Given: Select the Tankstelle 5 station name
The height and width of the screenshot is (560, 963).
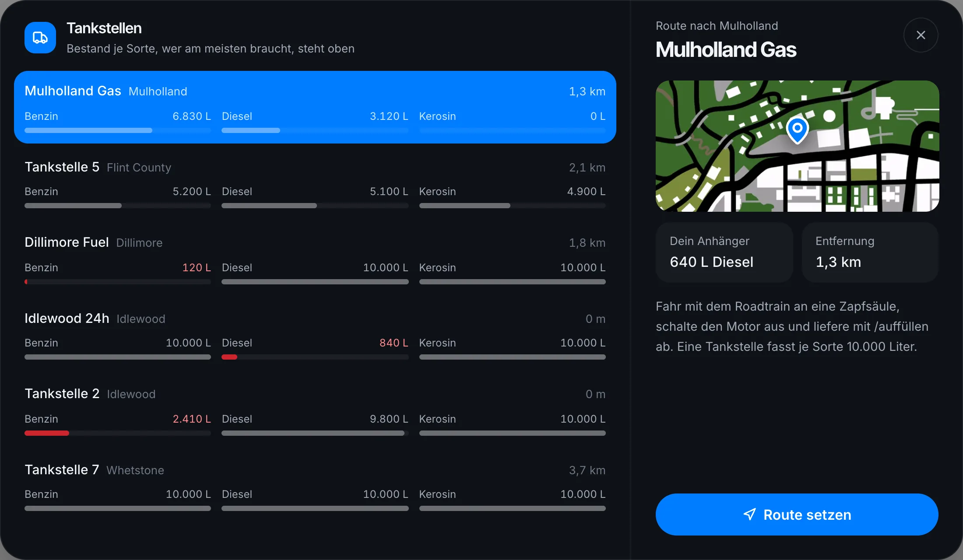Looking at the screenshot, I should coord(62,167).
